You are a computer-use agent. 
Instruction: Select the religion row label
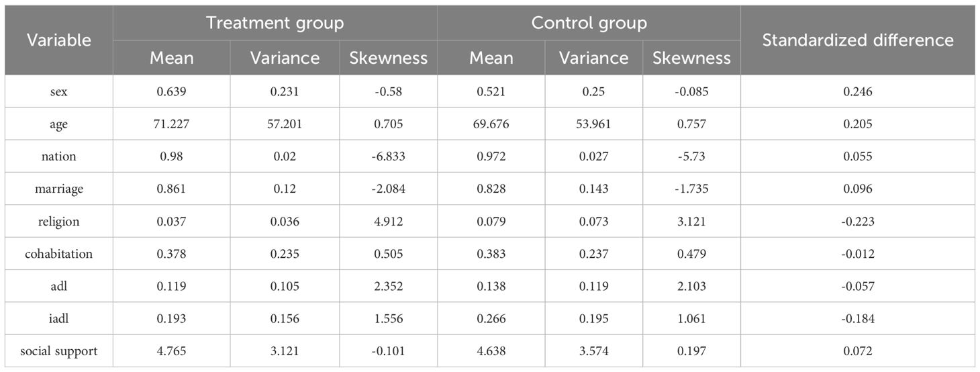(58, 222)
